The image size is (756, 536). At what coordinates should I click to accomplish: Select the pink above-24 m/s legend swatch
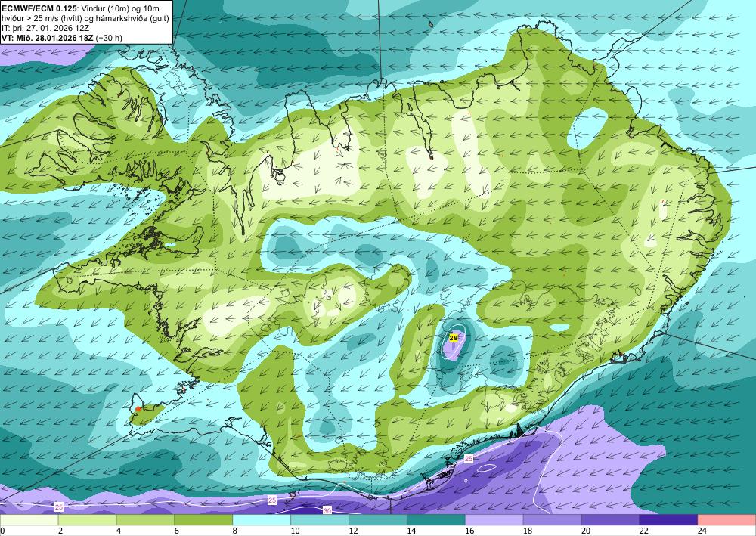(727, 520)
